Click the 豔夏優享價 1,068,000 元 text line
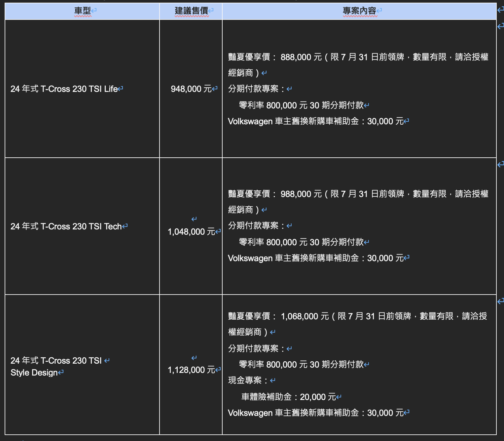 357,316
